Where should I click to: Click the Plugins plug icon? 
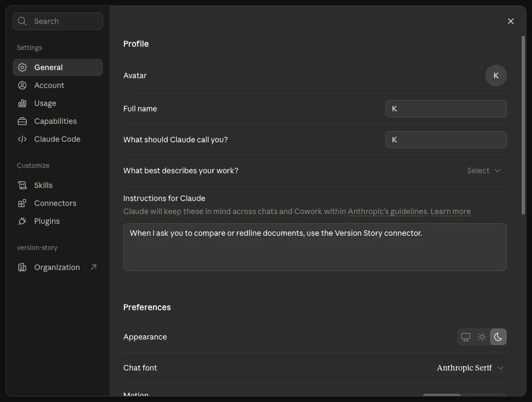[22, 222]
